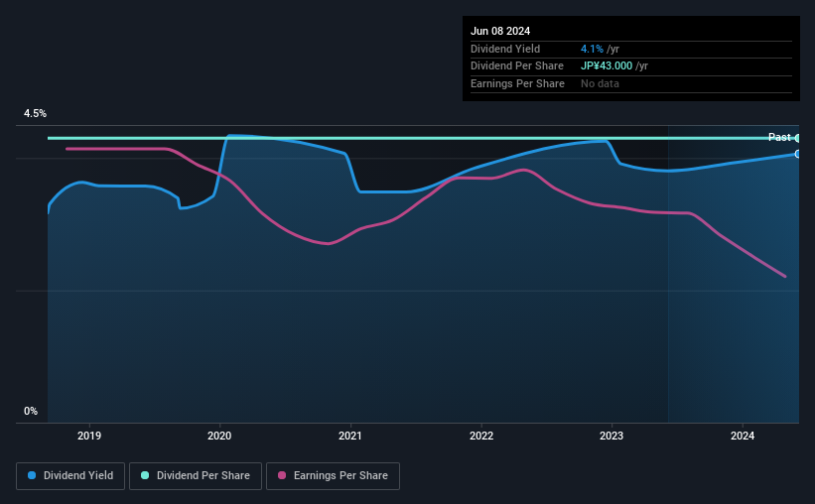
Task: Toggle the Dividend Per Share legend button
Action: point(196,476)
